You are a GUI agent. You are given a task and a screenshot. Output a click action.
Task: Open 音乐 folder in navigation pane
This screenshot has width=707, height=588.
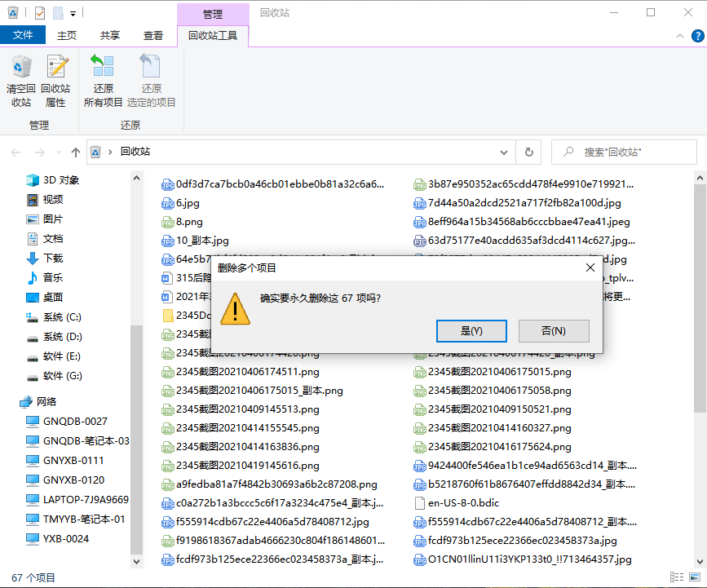tap(45, 278)
